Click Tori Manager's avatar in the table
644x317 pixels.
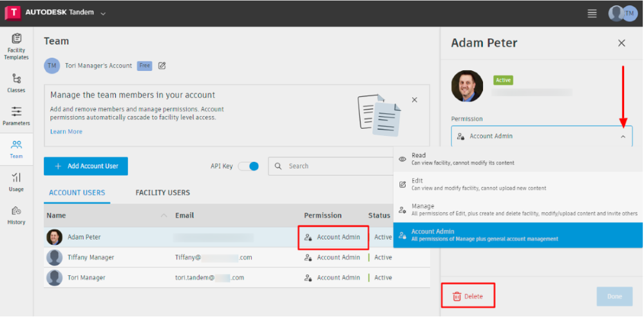pyautogui.click(x=55, y=278)
